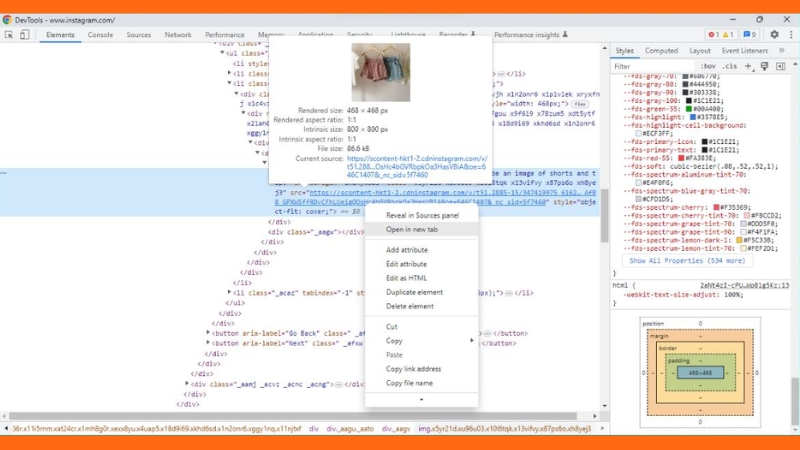800x450 pixels.
Task: Click the Chrome logo in title bar
Action: coord(7,20)
